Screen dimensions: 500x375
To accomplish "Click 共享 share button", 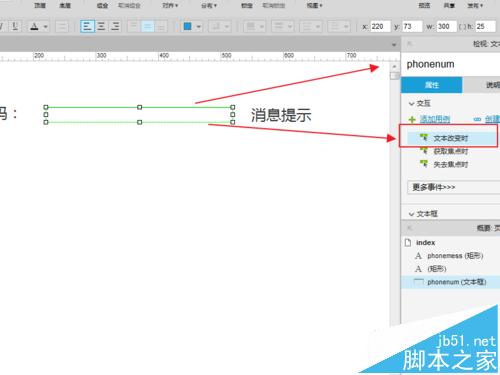I will coord(449,5).
